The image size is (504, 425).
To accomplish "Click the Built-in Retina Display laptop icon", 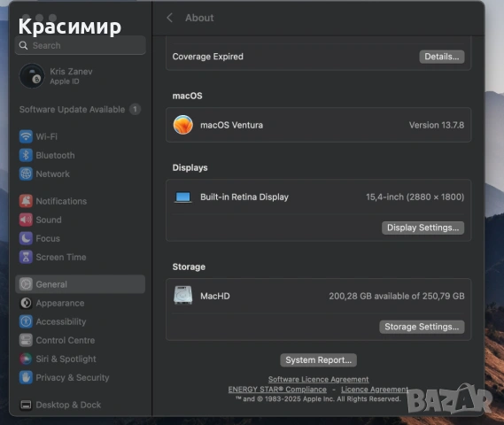I will point(183,197).
